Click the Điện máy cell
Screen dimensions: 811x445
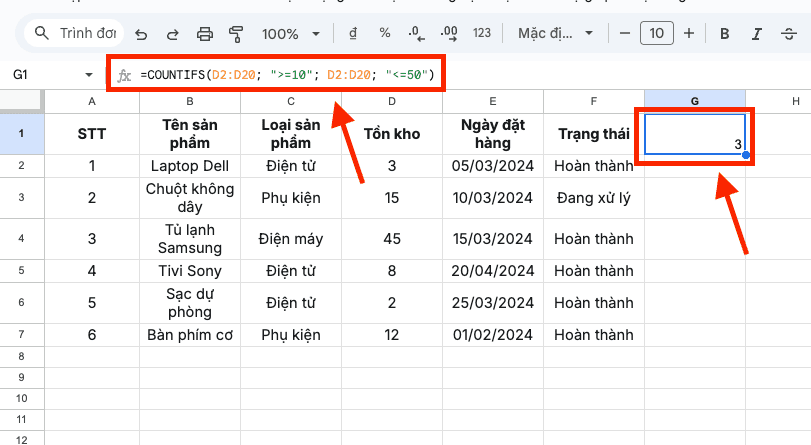click(x=291, y=239)
